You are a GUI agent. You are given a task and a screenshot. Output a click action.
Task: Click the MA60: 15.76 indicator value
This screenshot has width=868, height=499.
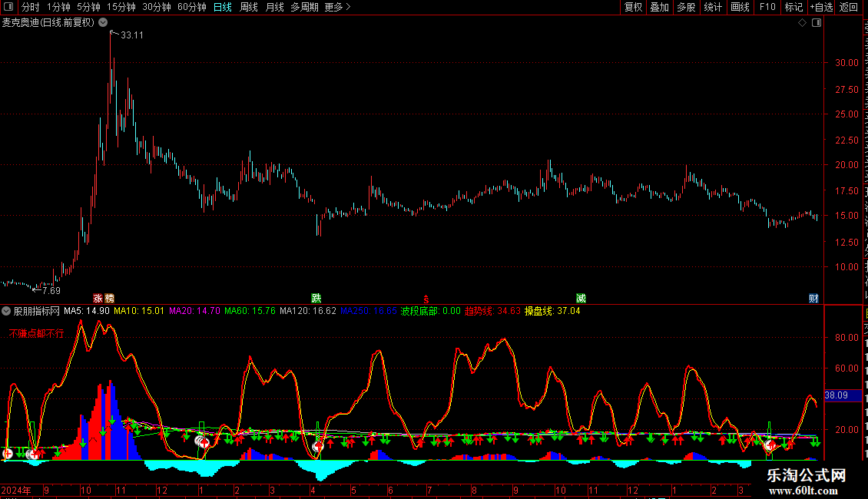[x=250, y=311]
